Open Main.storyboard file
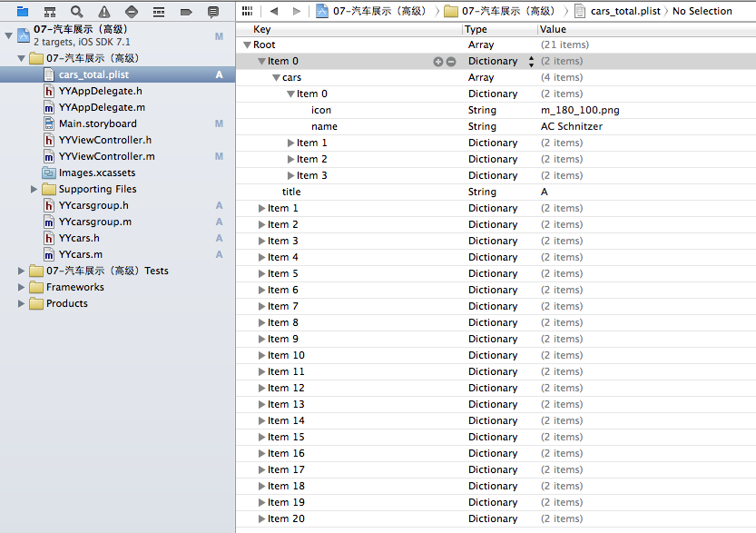 click(x=97, y=123)
